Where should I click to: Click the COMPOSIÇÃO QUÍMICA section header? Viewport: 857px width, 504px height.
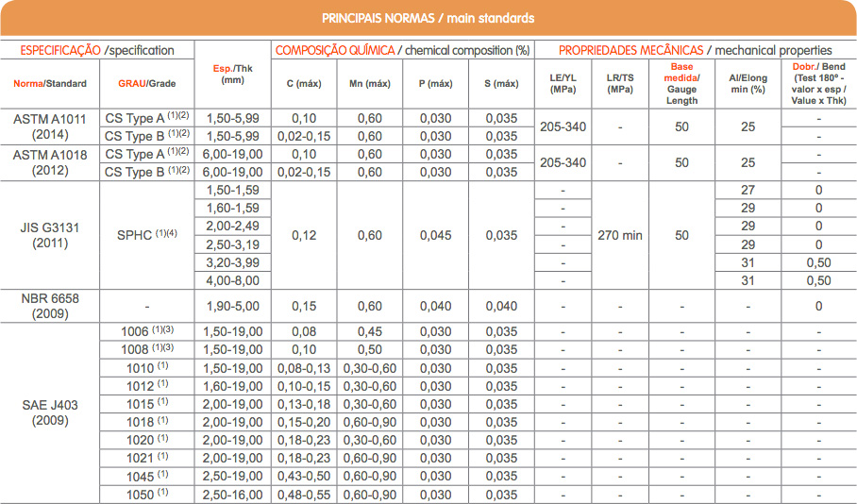(x=401, y=50)
